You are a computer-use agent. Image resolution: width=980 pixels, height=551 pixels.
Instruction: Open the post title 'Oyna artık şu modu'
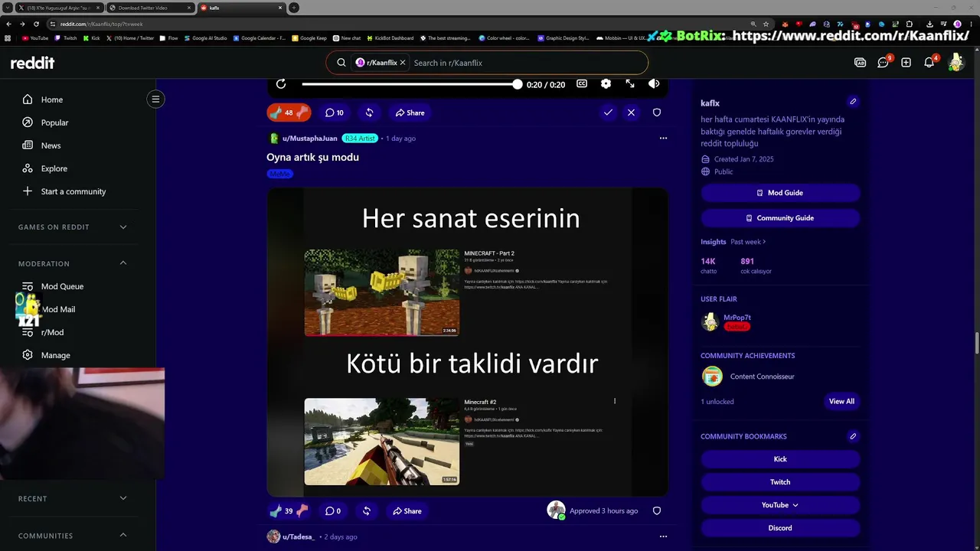312,157
